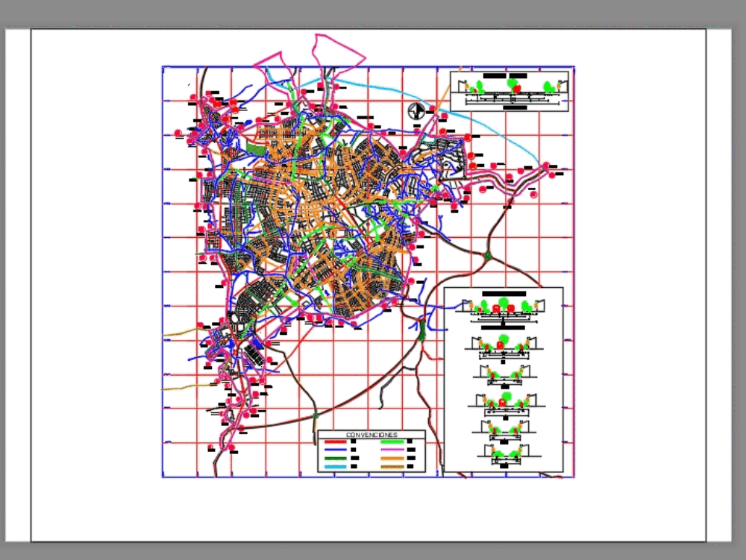Select the orange line swatch in the legend
This screenshot has width=746, height=560.
(x=392, y=459)
